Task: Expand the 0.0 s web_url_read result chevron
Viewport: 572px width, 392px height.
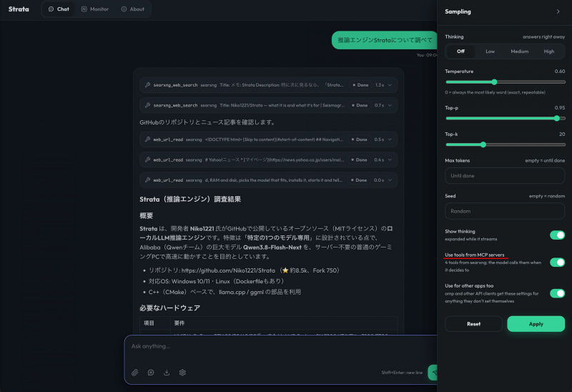Action: tap(390, 180)
